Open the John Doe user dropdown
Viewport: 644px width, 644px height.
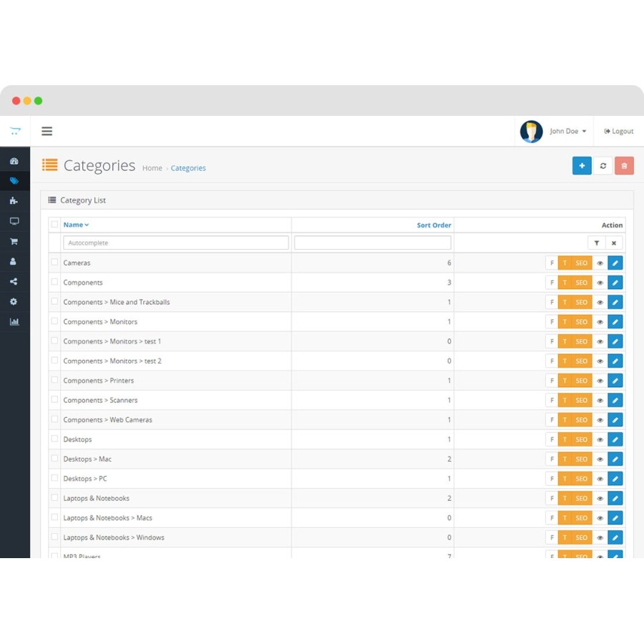point(568,131)
